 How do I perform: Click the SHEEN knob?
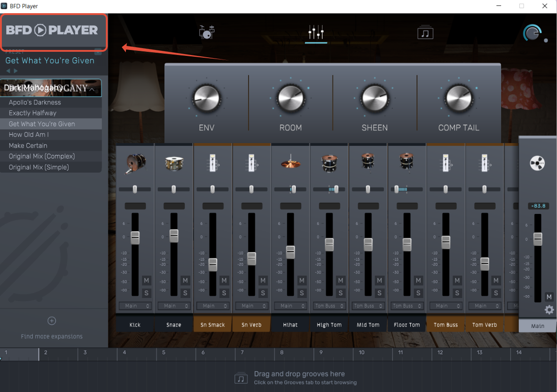(375, 98)
